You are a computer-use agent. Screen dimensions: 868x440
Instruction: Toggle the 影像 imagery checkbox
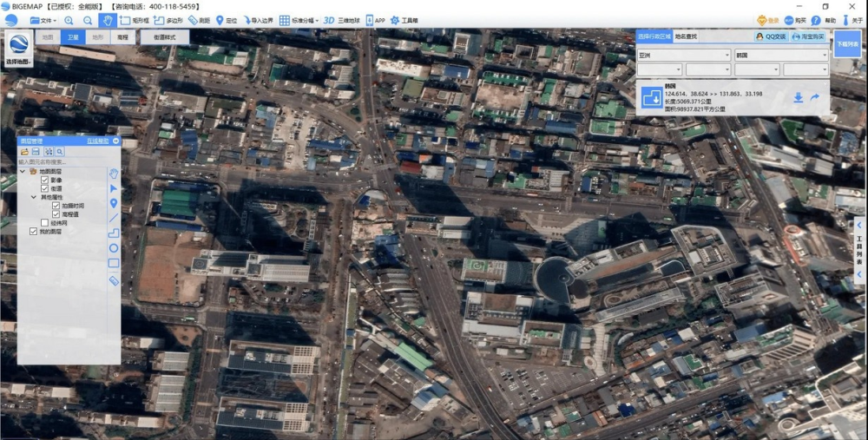tap(45, 180)
